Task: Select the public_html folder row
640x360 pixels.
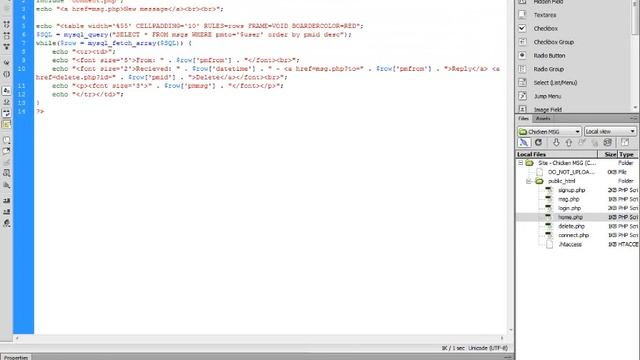Action: click(561, 181)
